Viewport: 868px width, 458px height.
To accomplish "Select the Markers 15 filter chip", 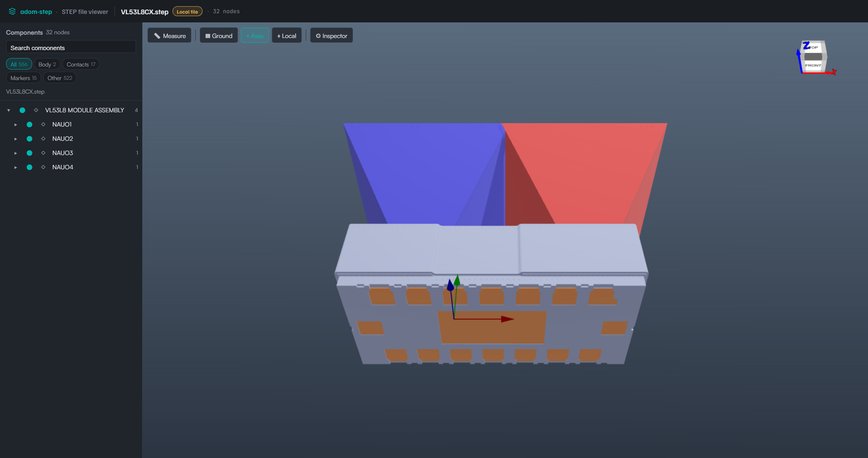I will tap(23, 78).
